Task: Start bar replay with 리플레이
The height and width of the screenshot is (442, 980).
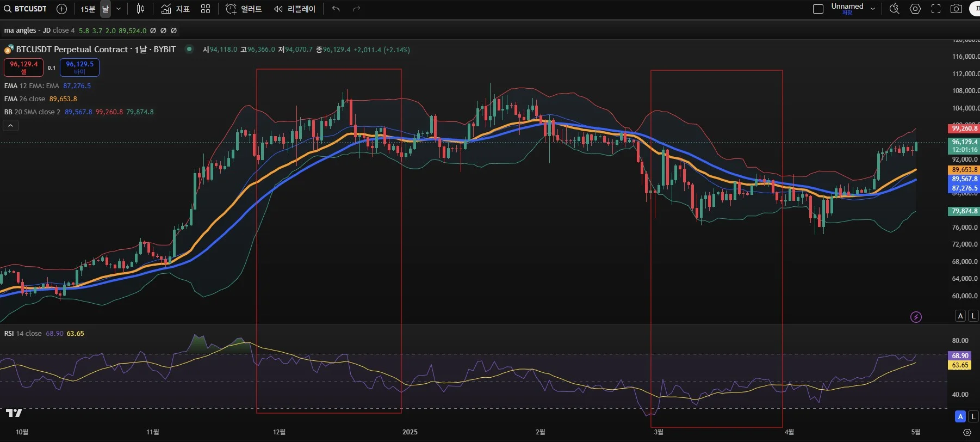Action: click(295, 9)
